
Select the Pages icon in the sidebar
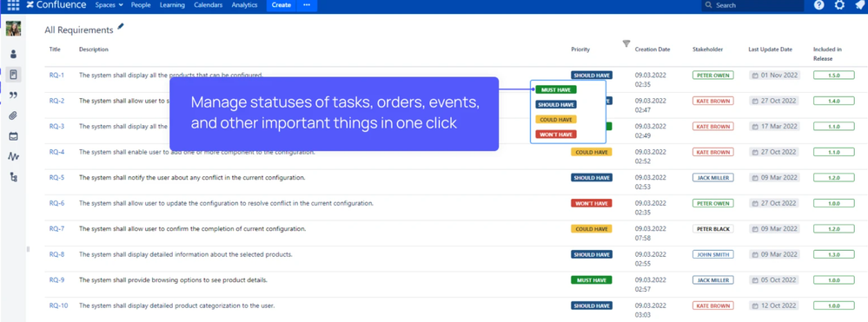click(13, 75)
